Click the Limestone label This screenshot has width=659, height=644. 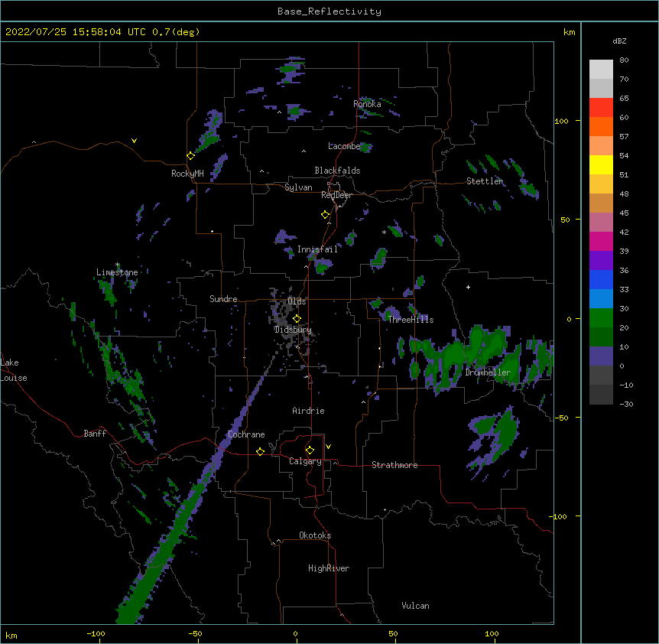(x=117, y=272)
